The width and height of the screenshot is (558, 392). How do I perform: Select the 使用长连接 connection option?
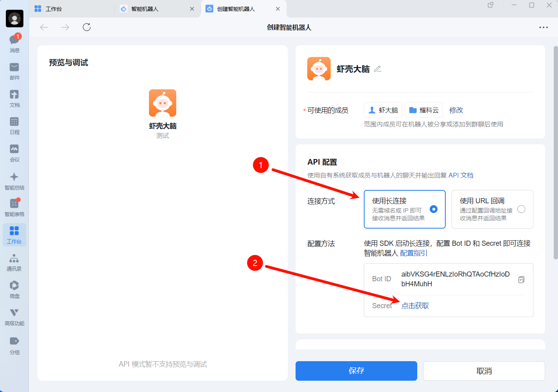pyautogui.click(x=405, y=209)
